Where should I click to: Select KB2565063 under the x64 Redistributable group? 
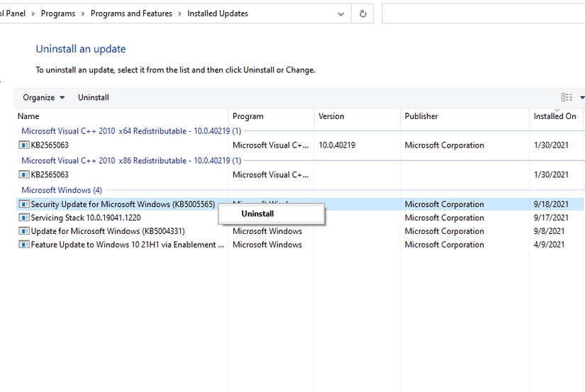click(x=50, y=145)
